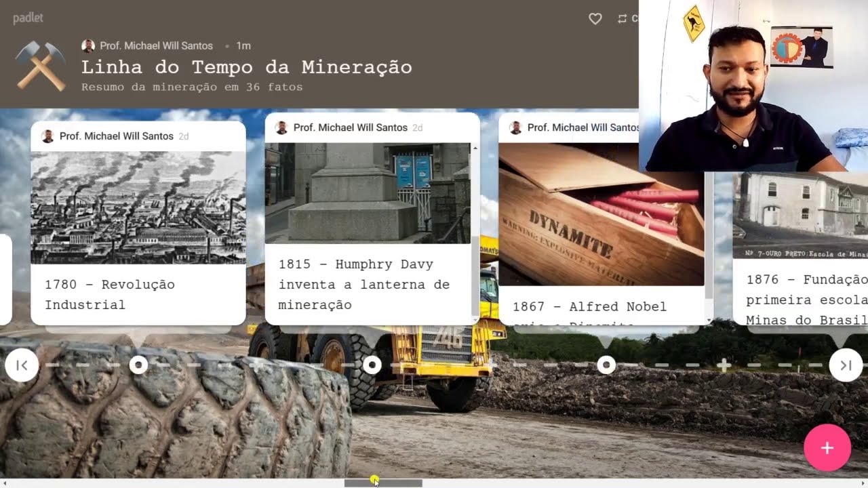This screenshot has width=868, height=488.
Task: Open the stone monument image in 1815 post
Action: (368, 192)
